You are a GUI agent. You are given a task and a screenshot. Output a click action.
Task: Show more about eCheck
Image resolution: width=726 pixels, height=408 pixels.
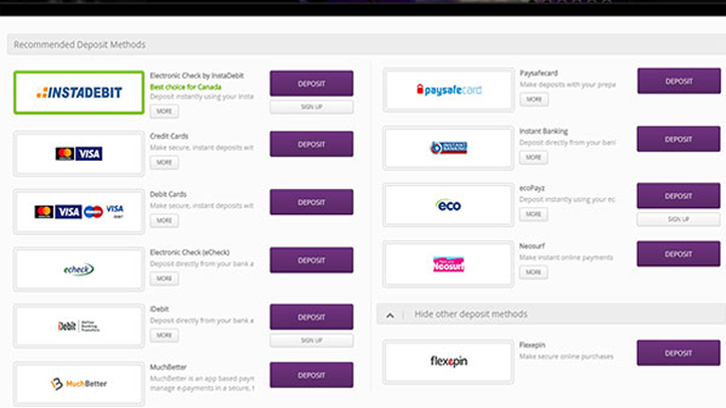tap(164, 278)
